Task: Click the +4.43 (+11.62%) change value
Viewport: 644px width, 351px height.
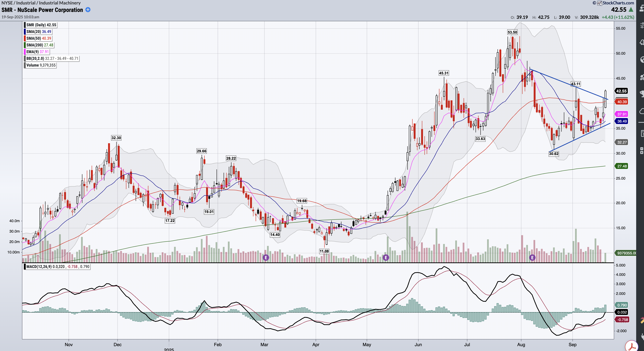Action: click(x=618, y=17)
